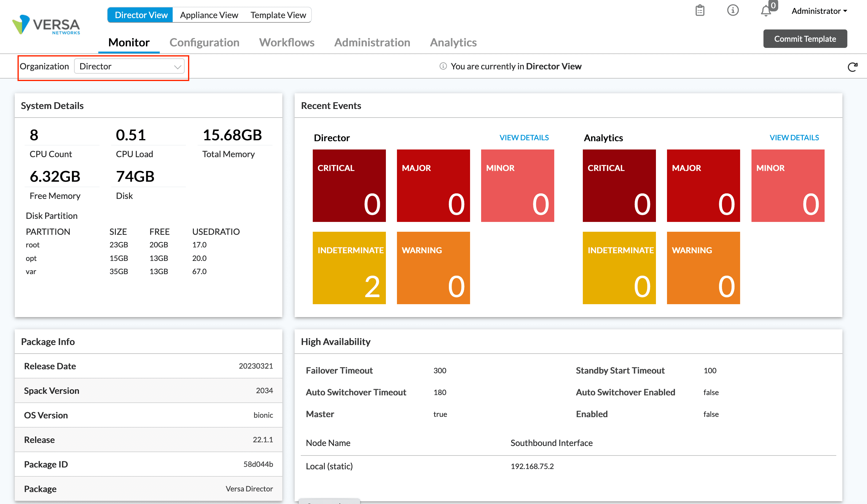Image resolution: width=867 pixels, height=504 pixels.
Task: Click the Disk value 74GB
Action: tap(135, 177)
